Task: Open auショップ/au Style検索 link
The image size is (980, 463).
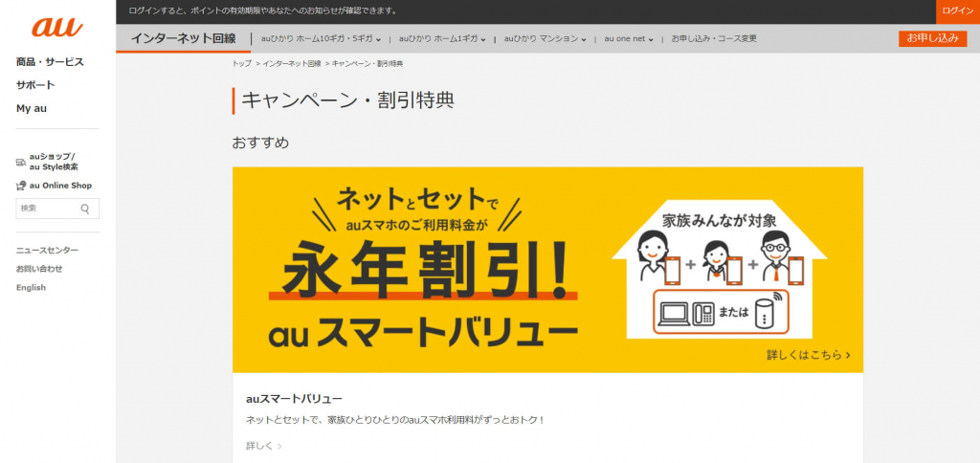Action: pyautogui.click(x=54, y=162)
